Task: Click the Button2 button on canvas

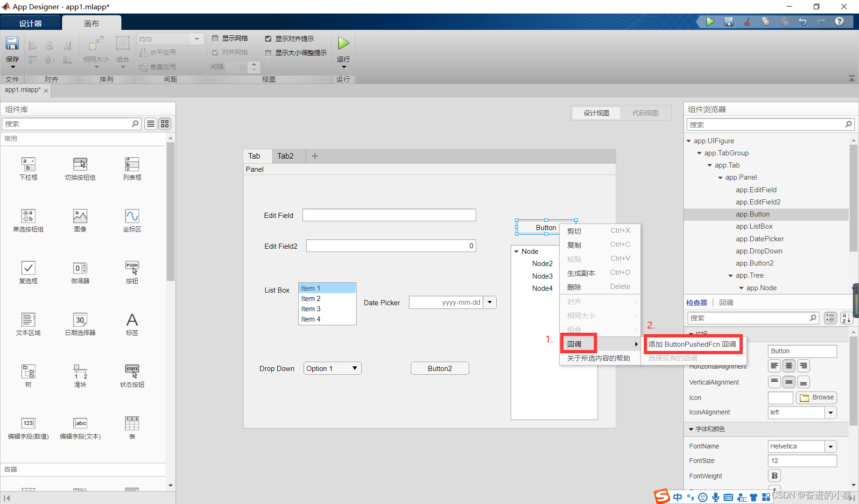Action: (x=440, y=369)
